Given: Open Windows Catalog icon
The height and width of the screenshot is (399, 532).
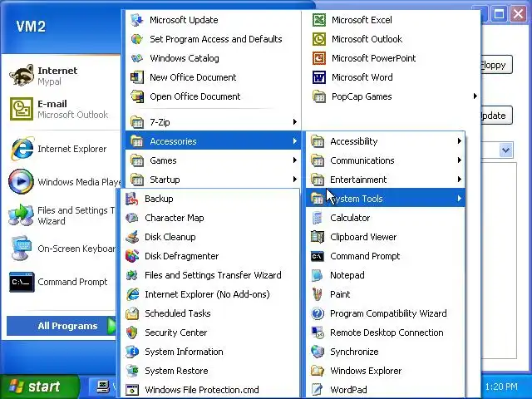Looking at the screenshot, I should coord(136,58).
